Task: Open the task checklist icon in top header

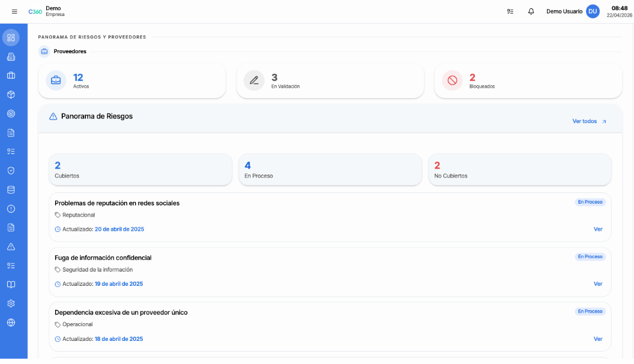Action: [510, 11]
